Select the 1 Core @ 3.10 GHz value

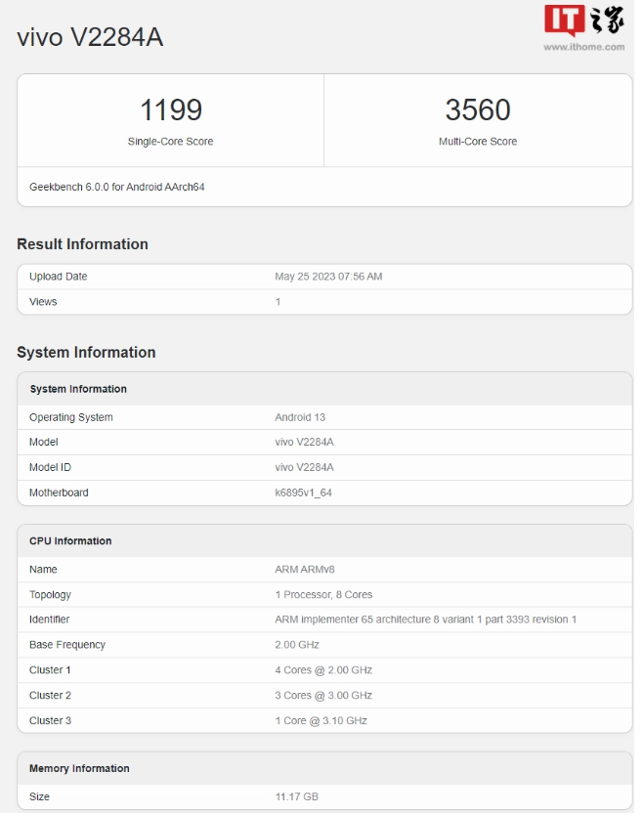321,720
